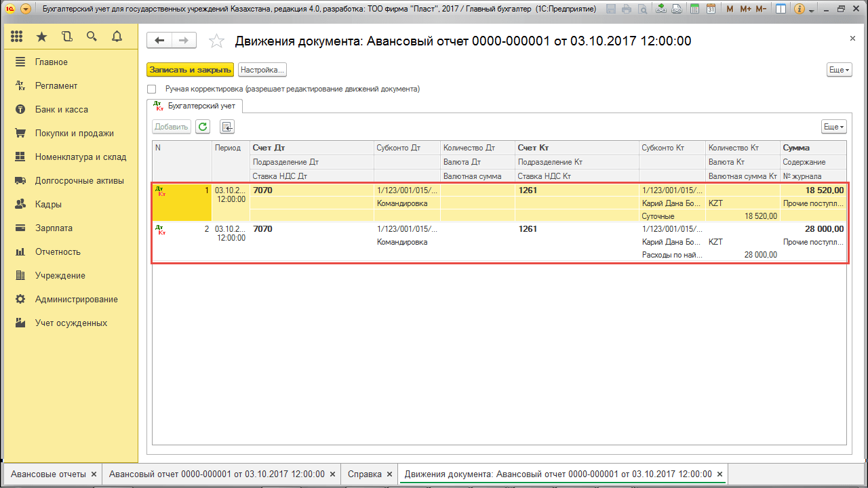Expand the Еще dropdown above the table

pos(833,127)
